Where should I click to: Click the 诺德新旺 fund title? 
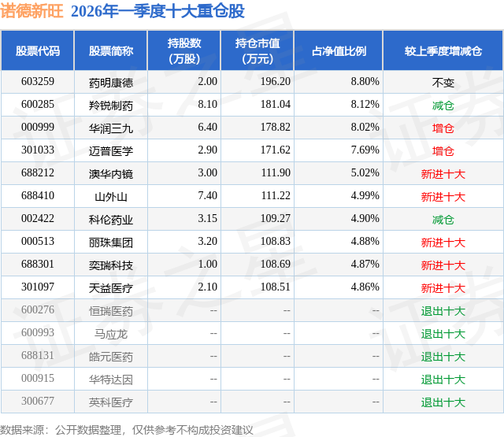31,11
